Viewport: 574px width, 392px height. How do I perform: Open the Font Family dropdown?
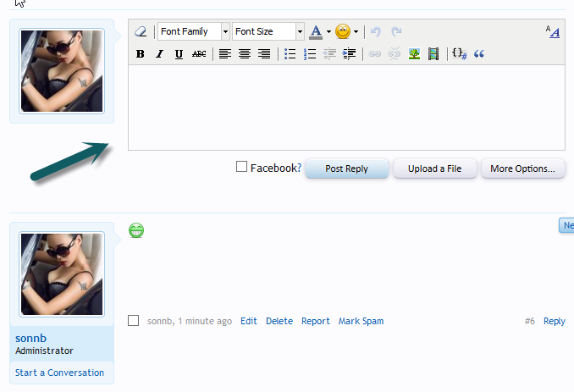pos(194,31)
